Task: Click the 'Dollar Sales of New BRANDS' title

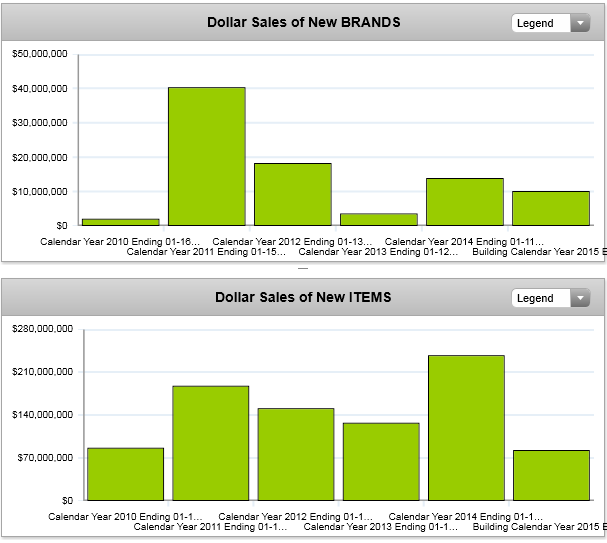Action: [303, 22]
